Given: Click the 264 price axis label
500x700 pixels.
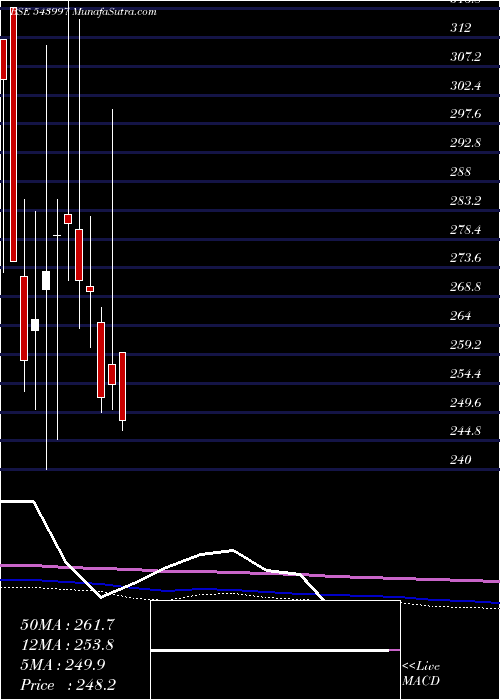Looking at the screenshot, I should tap(461, 316).
